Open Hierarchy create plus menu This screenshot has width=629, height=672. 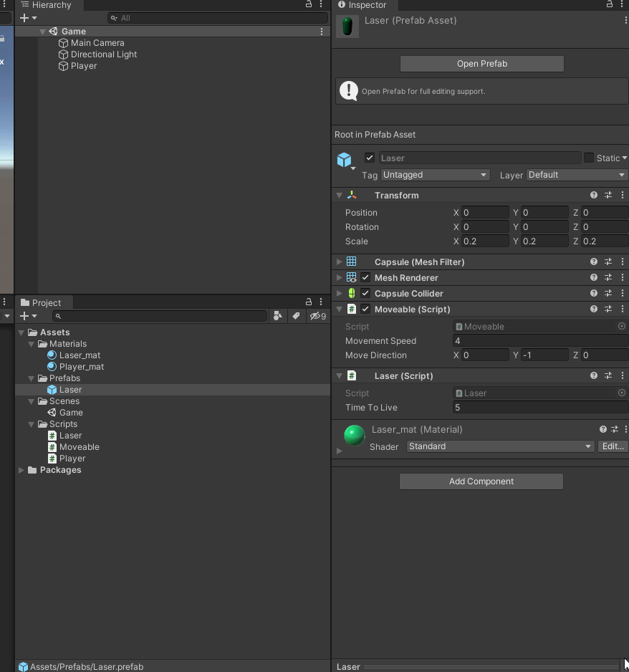[x=28, y=18]
